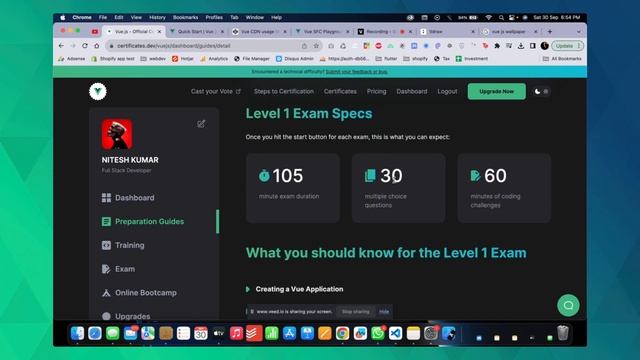This screenshot has height=360, width=640.
Task: Reload the page with the refresh icon
Action: (x=85, y=46)
